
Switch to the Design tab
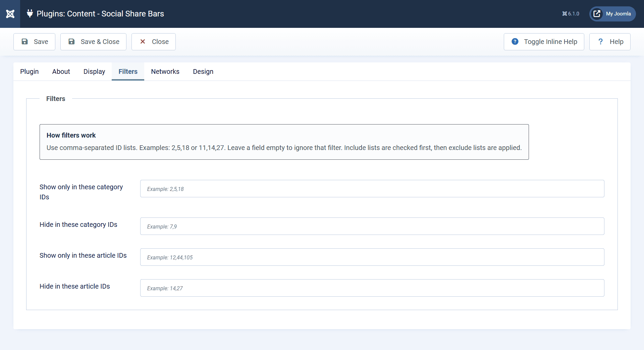point(203,71)
